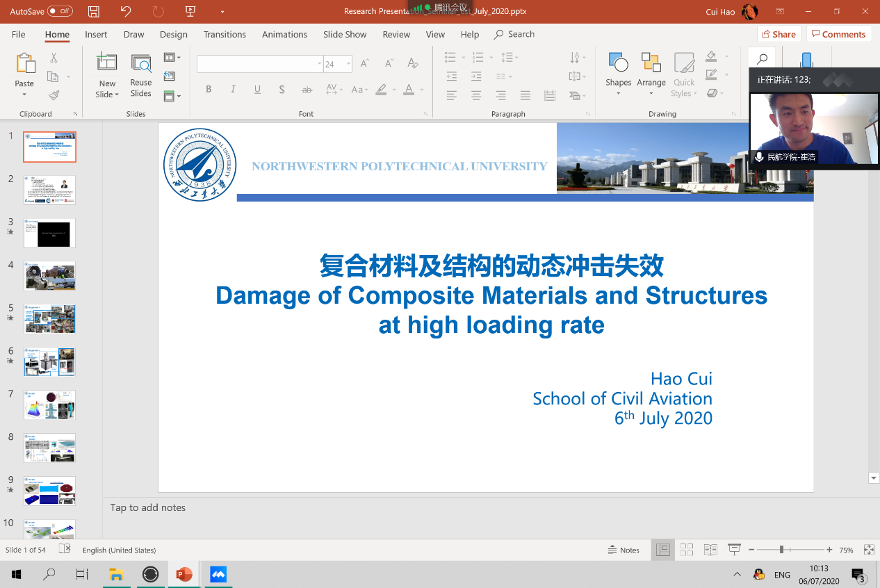Screen dimensions: 880x588
Task: Expand the New Slide dropdown arrow
Action: pyautogui.click(x=107, y=95)
